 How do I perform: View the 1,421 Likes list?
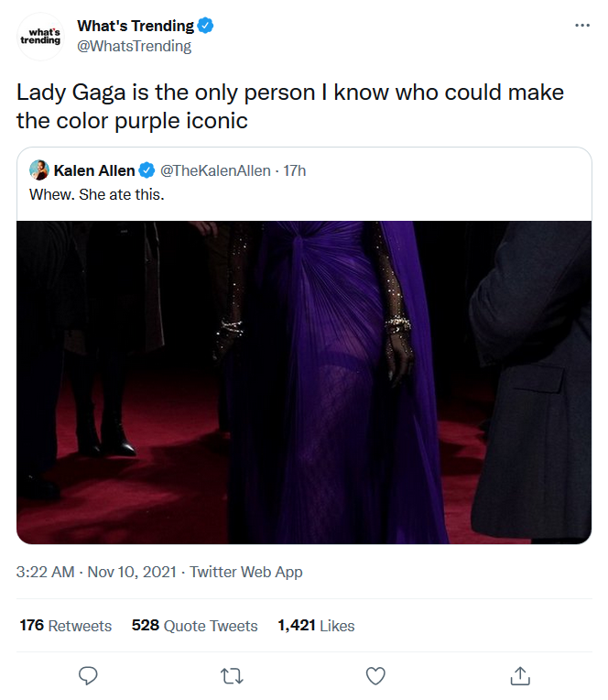coord(315,626)
